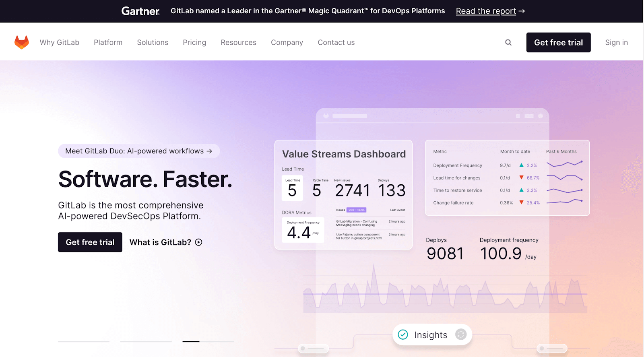Viewport: 644px width, 357px height.
Task: Select the active third carousel progress bar
Action: tap(208, 342)
